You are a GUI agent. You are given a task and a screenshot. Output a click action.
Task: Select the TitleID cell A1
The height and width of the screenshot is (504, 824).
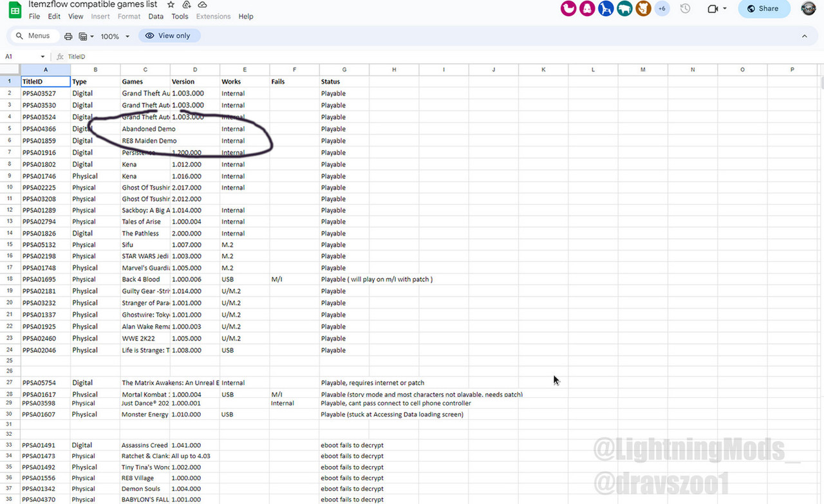pos(46,82)
